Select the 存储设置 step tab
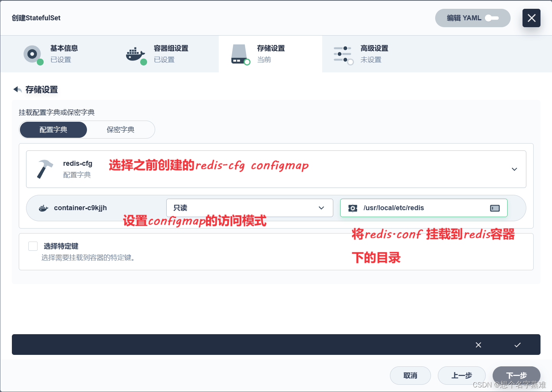Viewport: 552px width, 392px height. [x=270, y=54]
